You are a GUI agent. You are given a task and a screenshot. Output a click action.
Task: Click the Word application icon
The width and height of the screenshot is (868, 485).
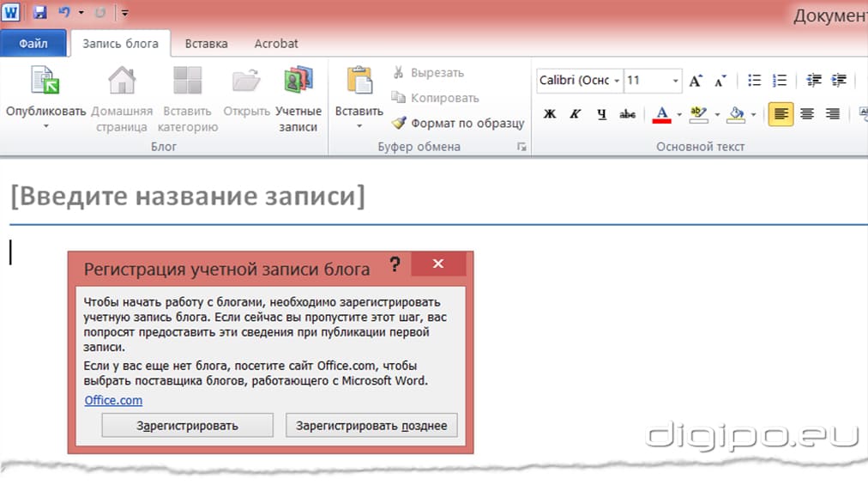tap(10, 12)
